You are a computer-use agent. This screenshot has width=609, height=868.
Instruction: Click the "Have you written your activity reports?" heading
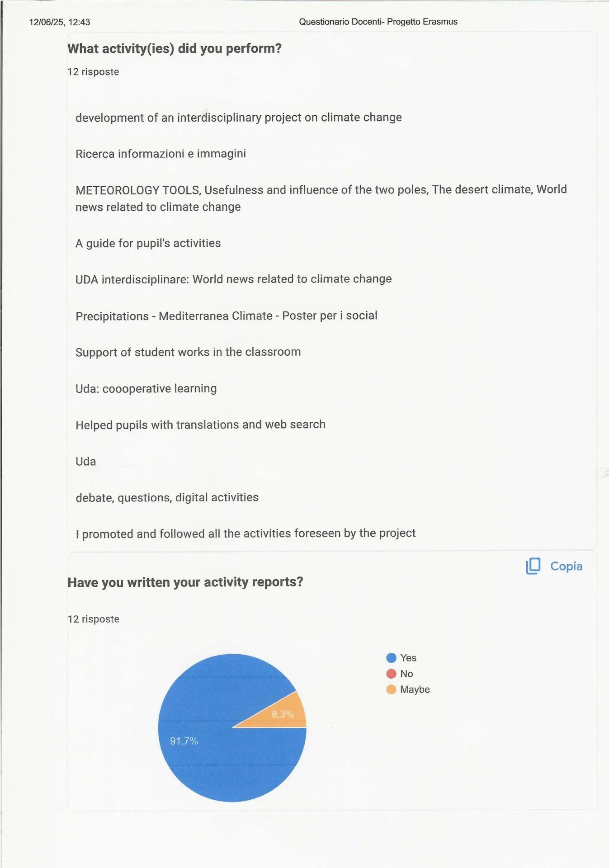point(185,582)
